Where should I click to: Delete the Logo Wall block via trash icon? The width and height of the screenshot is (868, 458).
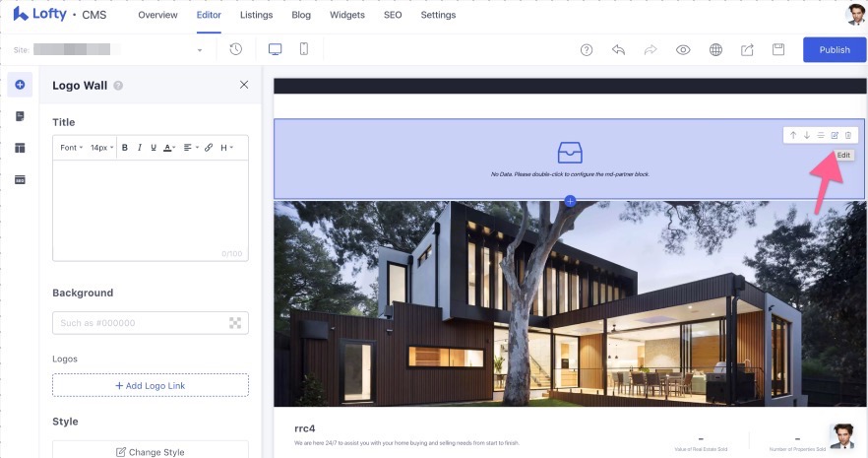click(848, 135)
